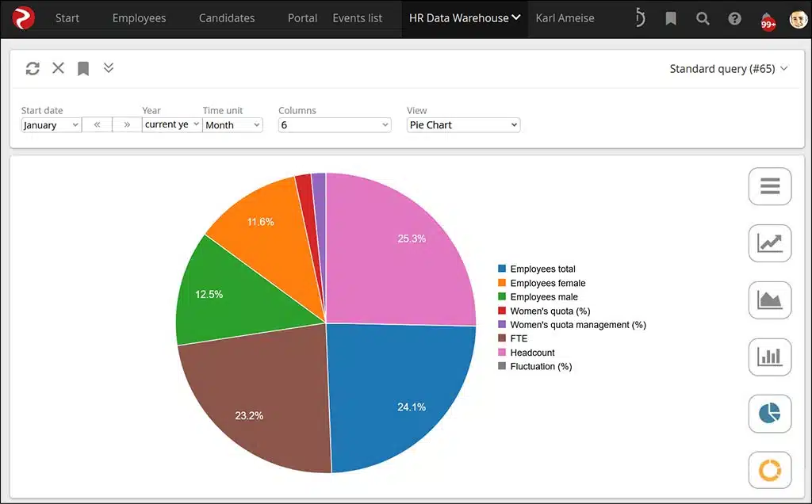Bookmark this query using the toolbar bookmark icon
Image resolution: width=812 pixels, height=504 pixels.
click(82, 68)
